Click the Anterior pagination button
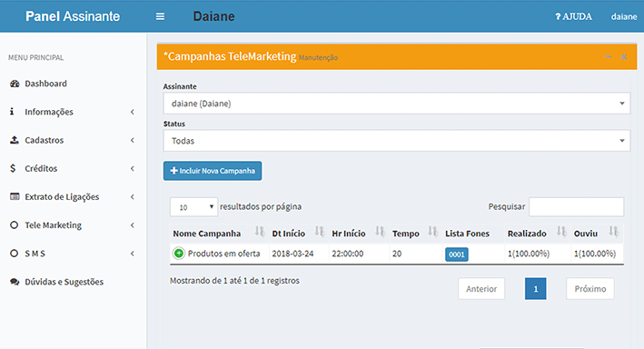Screen dimensions: 644x349 click(x=481, y=289)
